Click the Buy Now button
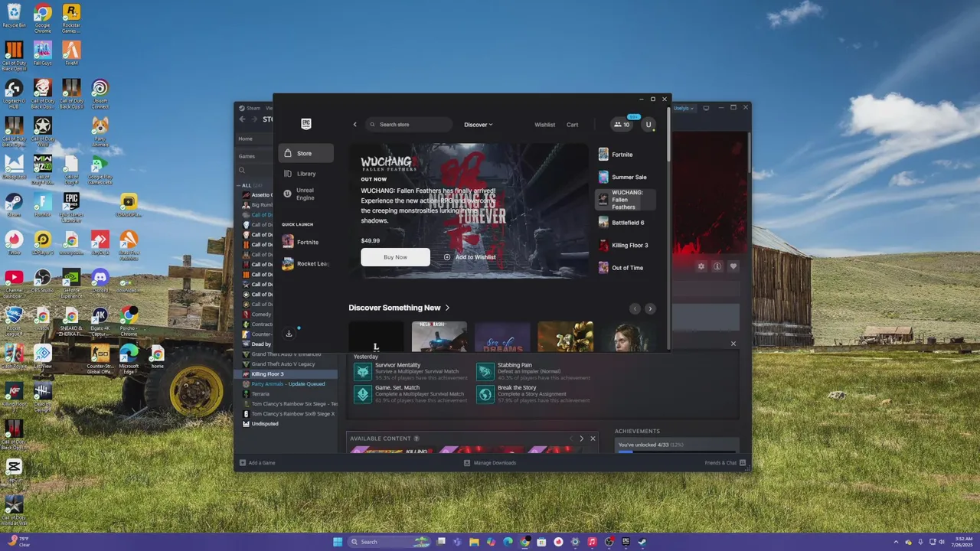Viewport: 980px width, 551px height. click(x=396, y=257)
